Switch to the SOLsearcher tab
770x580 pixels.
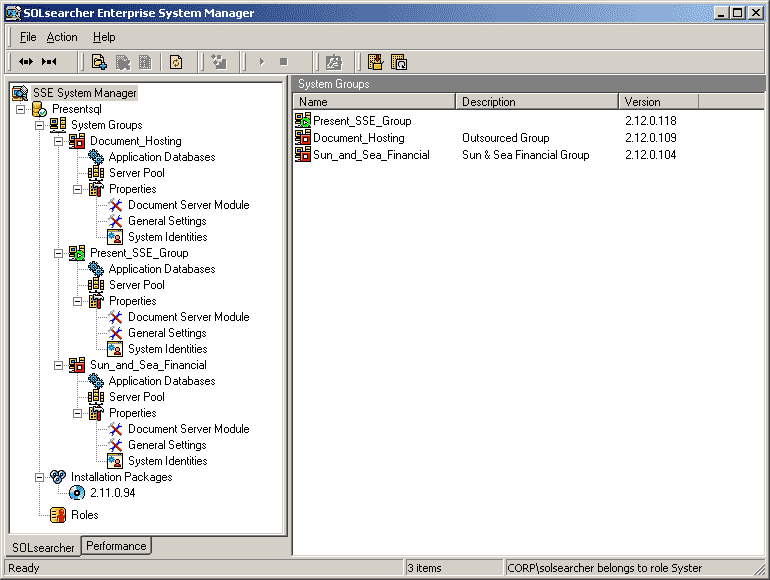(43, 548)
